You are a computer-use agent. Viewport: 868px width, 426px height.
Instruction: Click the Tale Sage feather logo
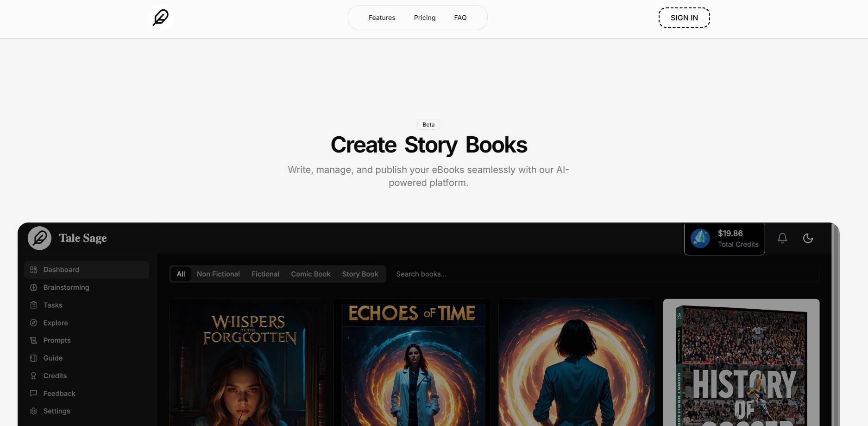39,238
